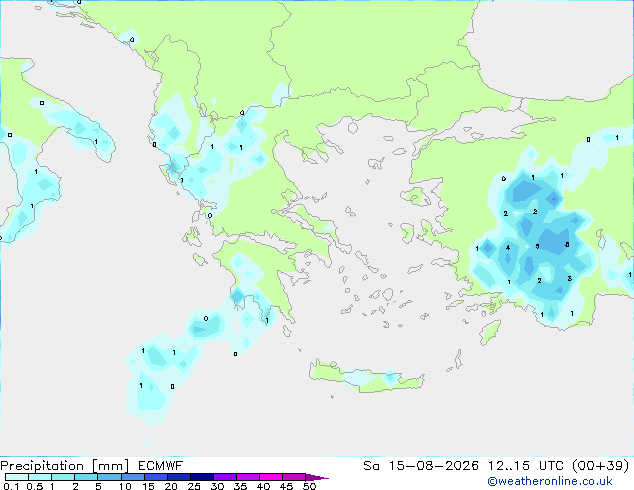634x490 pixels.
Task: Click the above-50 arrow at legend end
Action: [317, 477]
